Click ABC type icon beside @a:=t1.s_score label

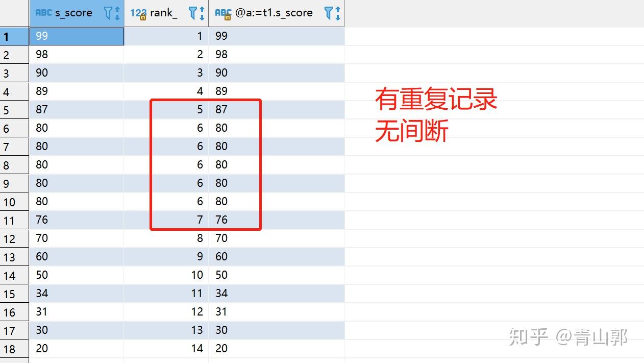224,13
